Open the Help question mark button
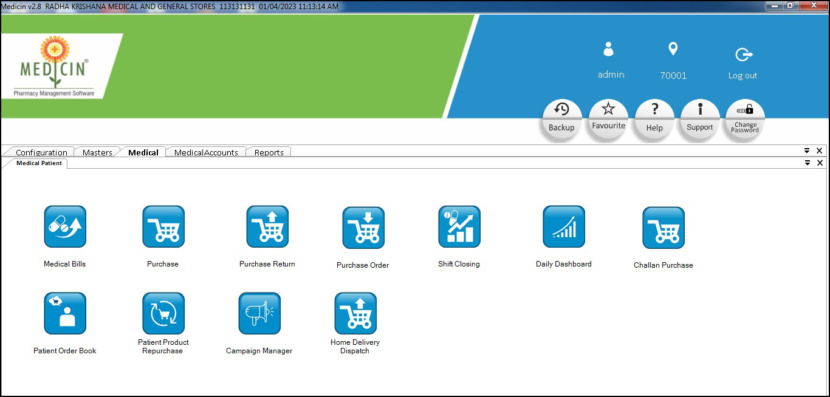The height and width of the screenshot is (397, 830). (654, 119)
